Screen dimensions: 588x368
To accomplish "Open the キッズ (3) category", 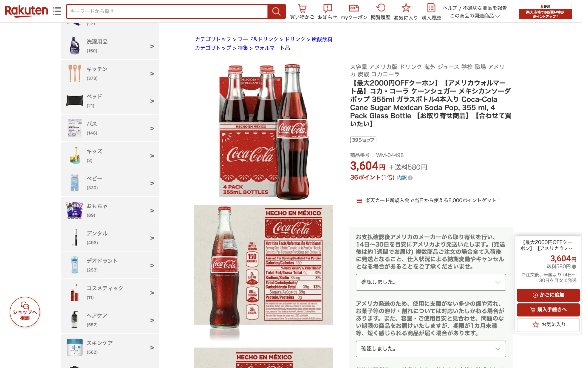I will click(x=110, y=155).
